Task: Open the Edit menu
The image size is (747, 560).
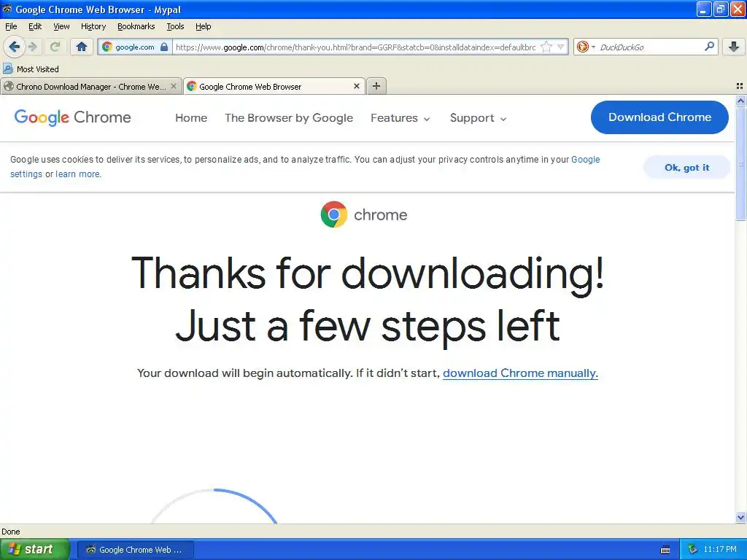Action: click(35, 26)
